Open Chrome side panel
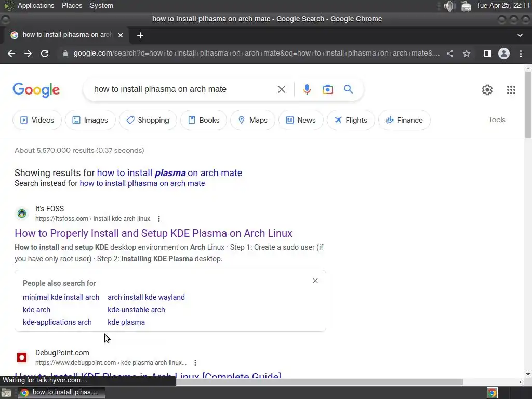Image resolution: width=532 pixels, height=399 pixels. (x=487, y=54)
